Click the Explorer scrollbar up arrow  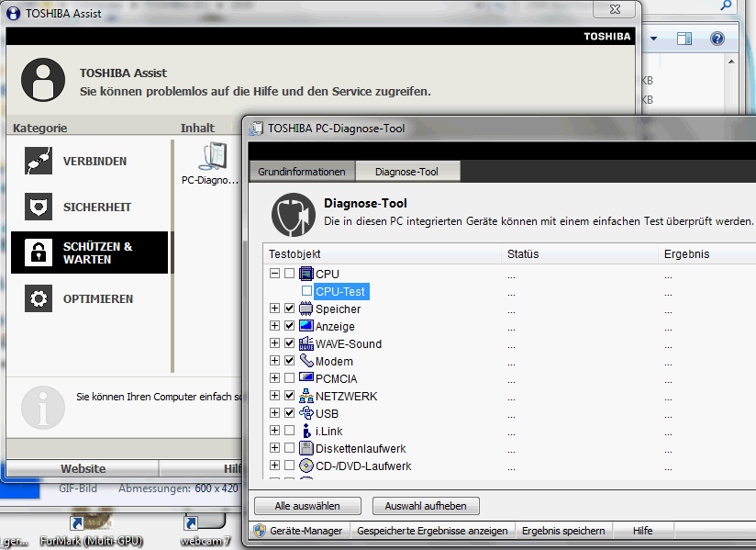pyautogui.click(x=731, y=62)
